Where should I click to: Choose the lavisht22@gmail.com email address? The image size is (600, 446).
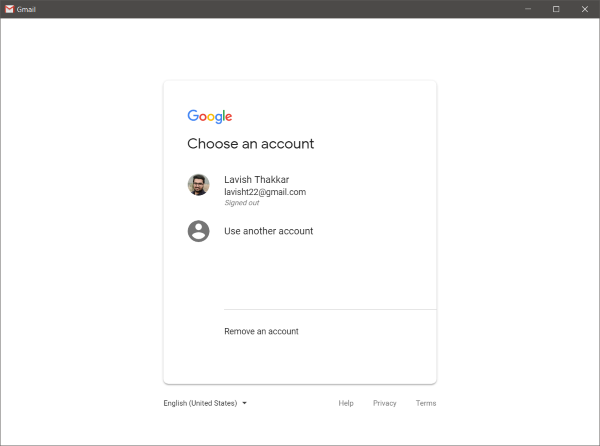[x=265, y=192]
